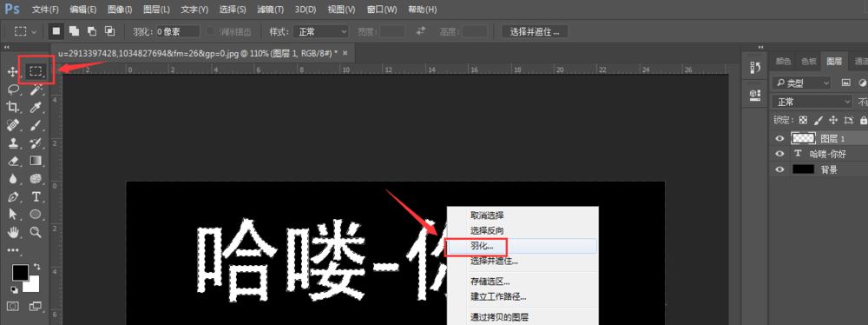Hide the 哈喽-你好 text layer
This screenshot has height=325, width=868.
click(780, 154)
